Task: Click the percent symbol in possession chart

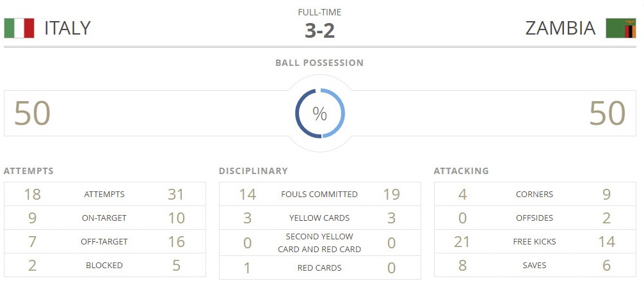Action: coord(319,114)
